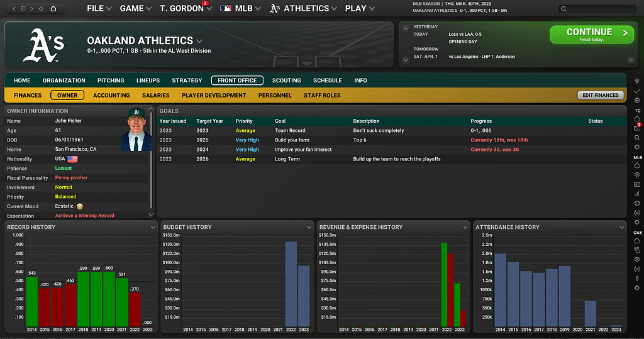The width and height of the screenshot is (644, 339).
Task: Open the STAFF ROLES subtab
Action: [x=322, y=96]
